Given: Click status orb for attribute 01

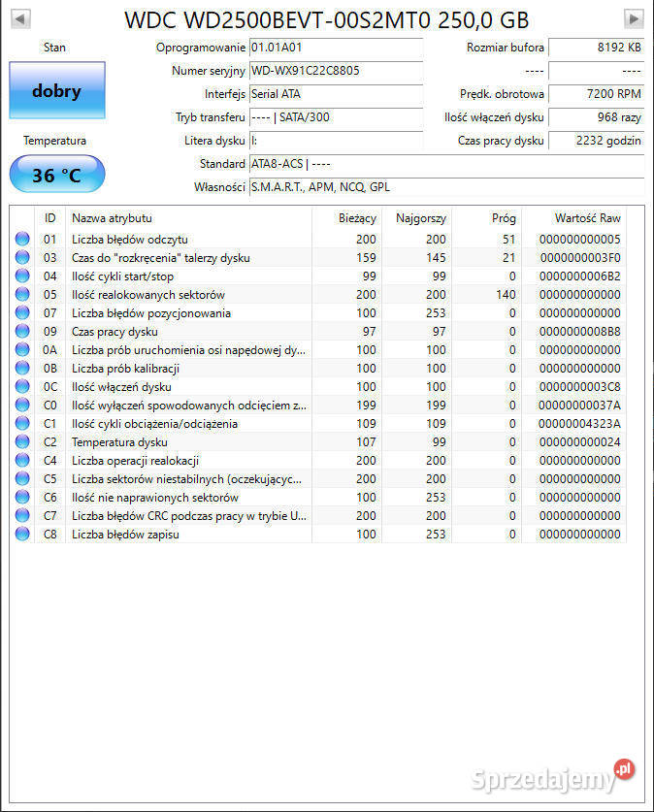Looking at the screenshot, I should 22,239.
